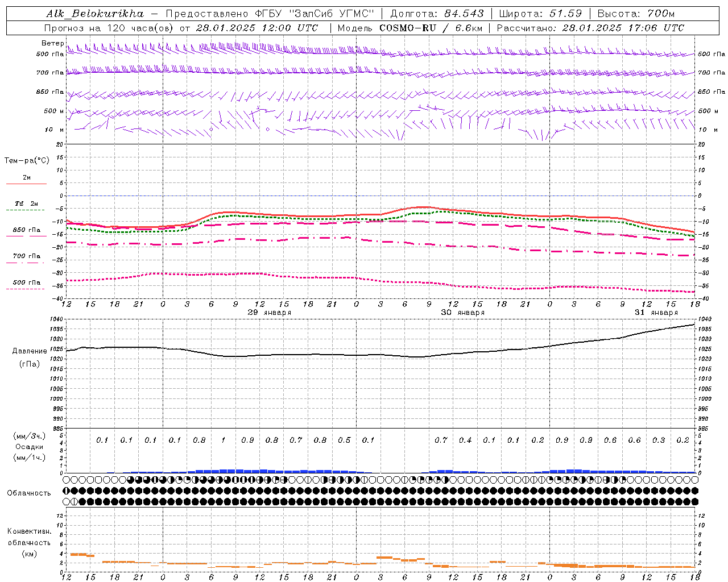728x582 pixels.
Task: Click the half-filled circle in middle cloud row
Action: point(67,490)
